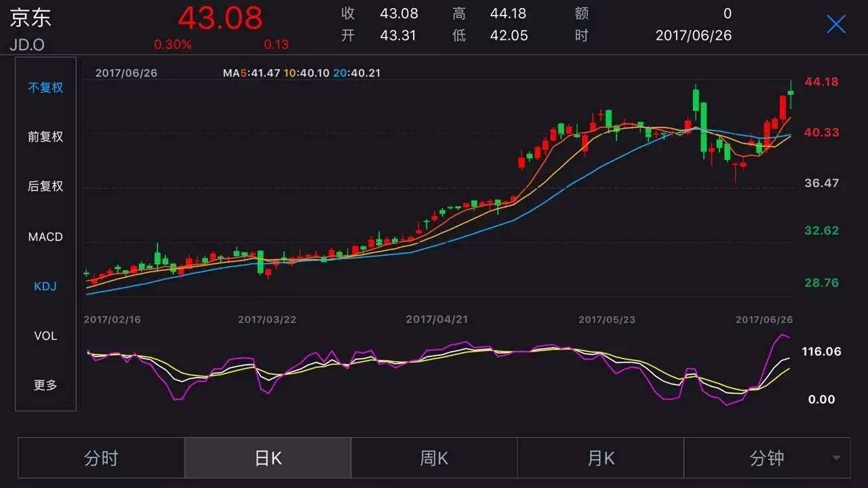Viewport: 868px width, 488px height.
Task: Click the 开 43.31 opening price
Action: (378, 35)
